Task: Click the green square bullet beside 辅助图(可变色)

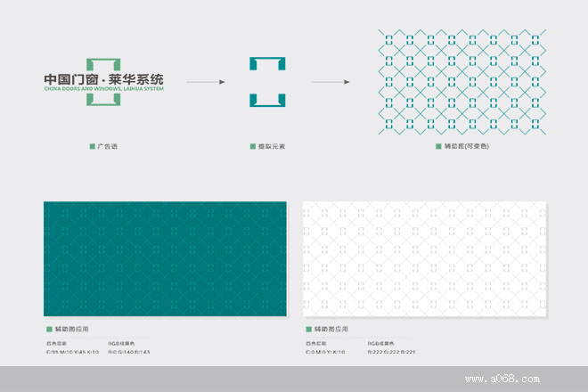Action: 438,146
